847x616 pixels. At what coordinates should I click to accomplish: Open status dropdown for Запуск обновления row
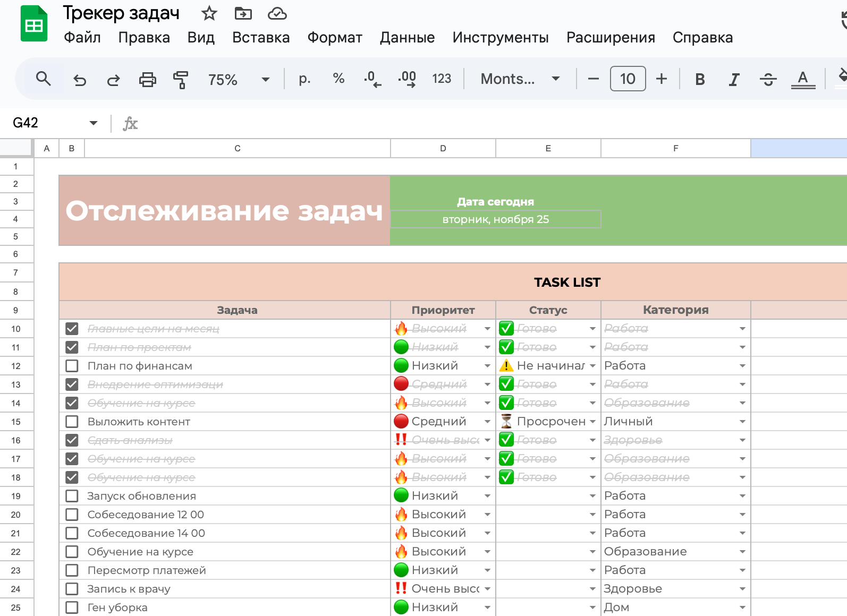592,496
